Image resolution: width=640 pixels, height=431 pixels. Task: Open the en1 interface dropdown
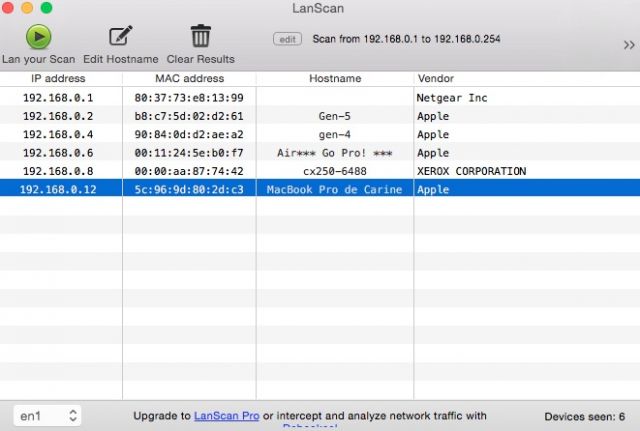pyautogui.click(x=47, y=414)
